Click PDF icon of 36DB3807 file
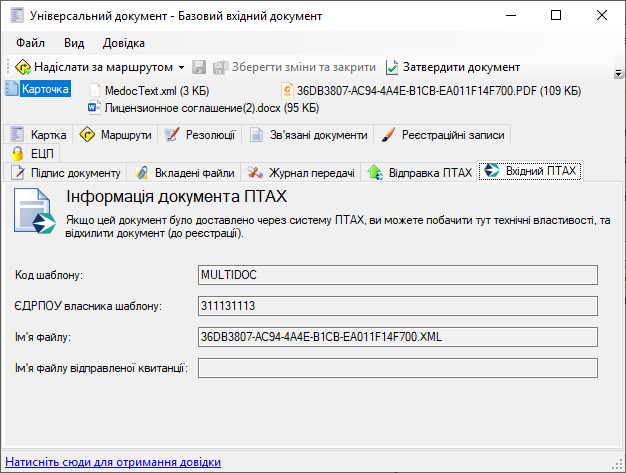626x473 pixels. (x=287, y=91)
